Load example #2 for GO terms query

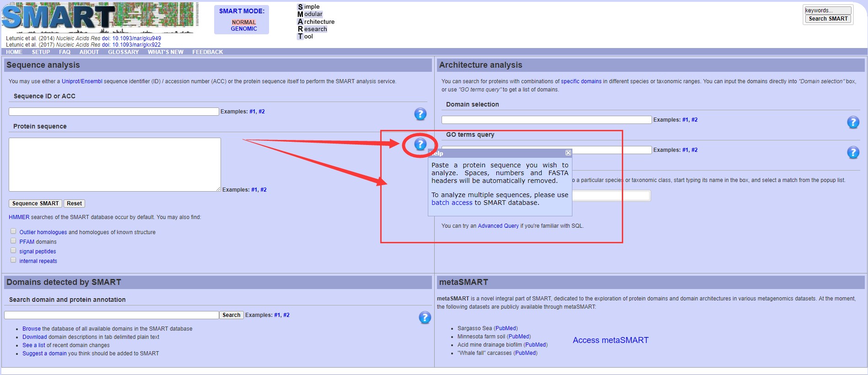695,150
